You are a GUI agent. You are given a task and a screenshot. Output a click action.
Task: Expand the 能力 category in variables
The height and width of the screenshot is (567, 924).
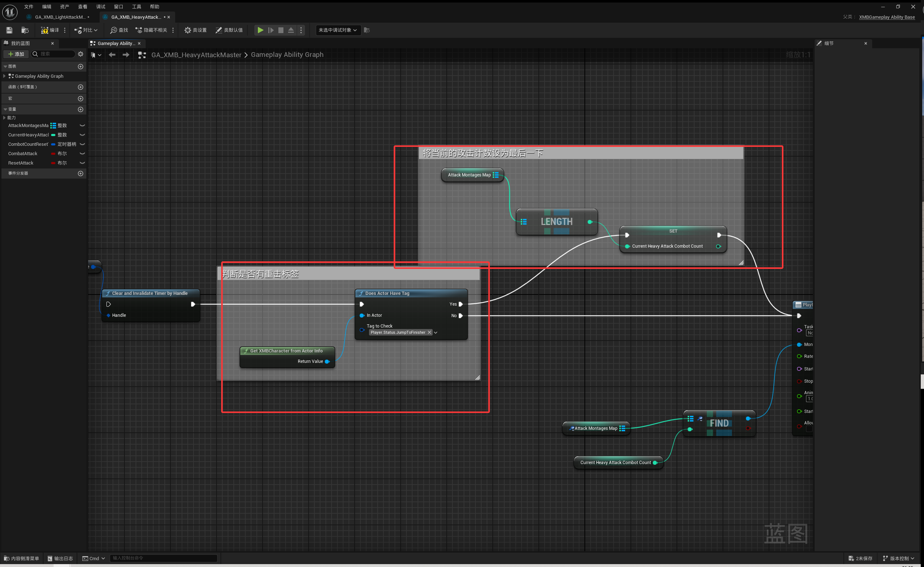[x=4, y=118]
